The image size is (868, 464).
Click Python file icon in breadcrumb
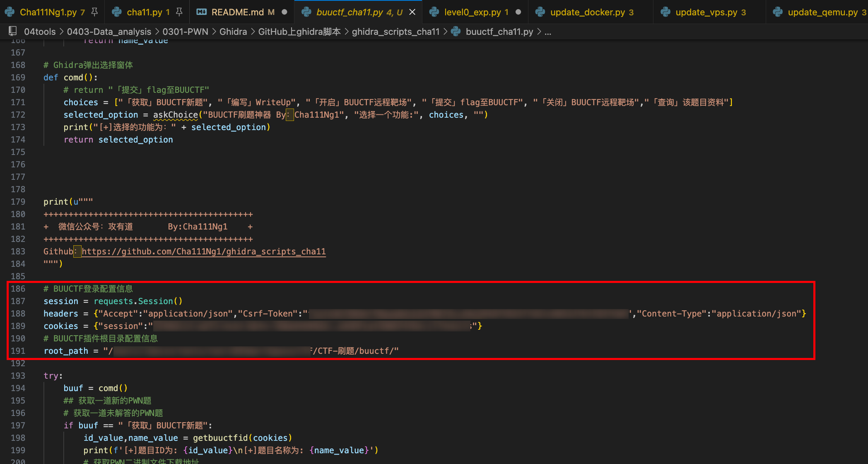[x=456, y=31]
